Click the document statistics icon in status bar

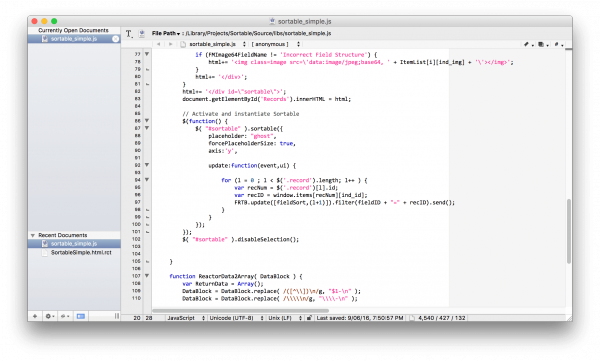(x=412, y=318)
